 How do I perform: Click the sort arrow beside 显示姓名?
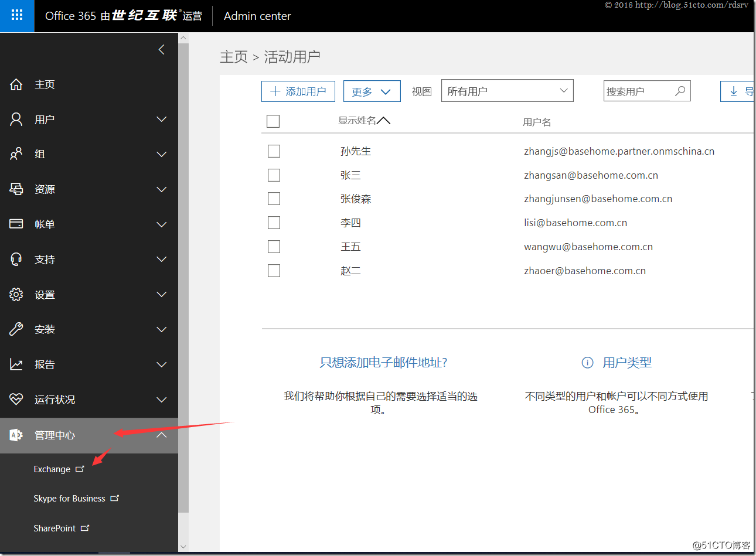pos(383,121)
